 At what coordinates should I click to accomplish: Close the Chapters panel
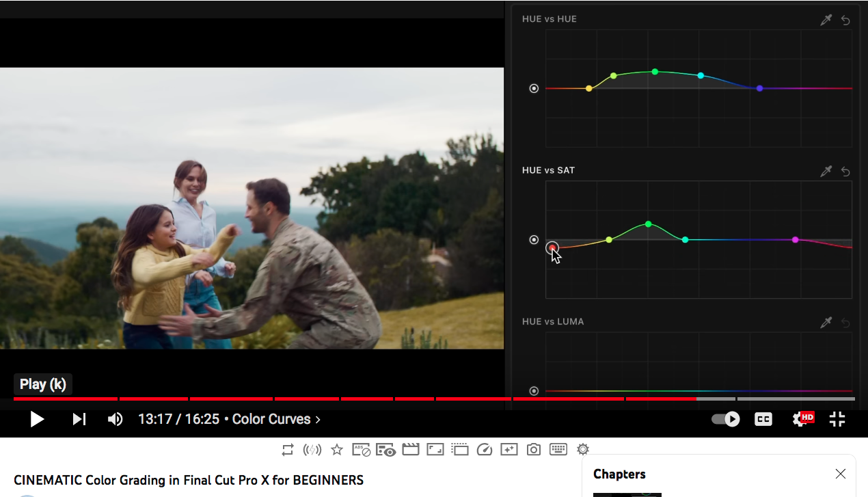point(841,474)
